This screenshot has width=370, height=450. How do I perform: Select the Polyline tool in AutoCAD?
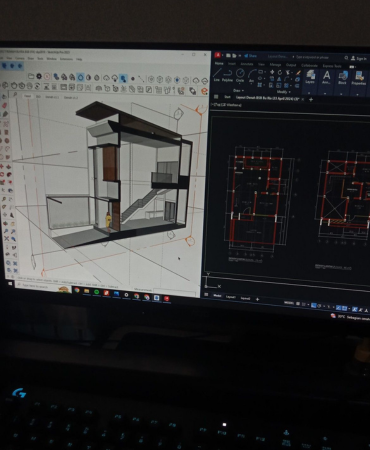pyautogui.click(x=227, y=76)
